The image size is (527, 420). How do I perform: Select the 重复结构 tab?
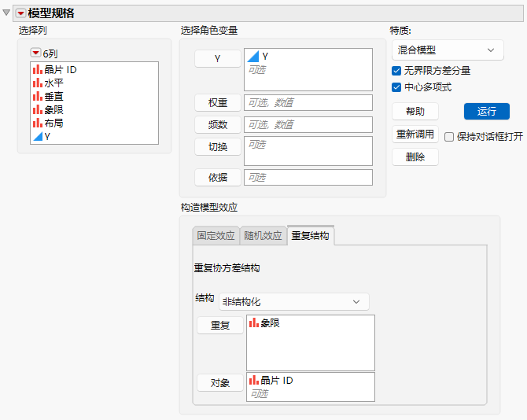click(x=310, y=236)
